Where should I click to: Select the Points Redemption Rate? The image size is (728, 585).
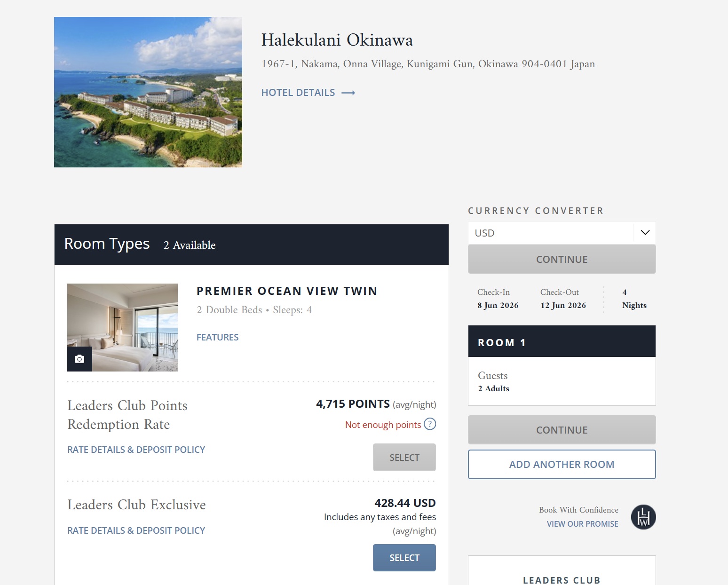point(404,458)
